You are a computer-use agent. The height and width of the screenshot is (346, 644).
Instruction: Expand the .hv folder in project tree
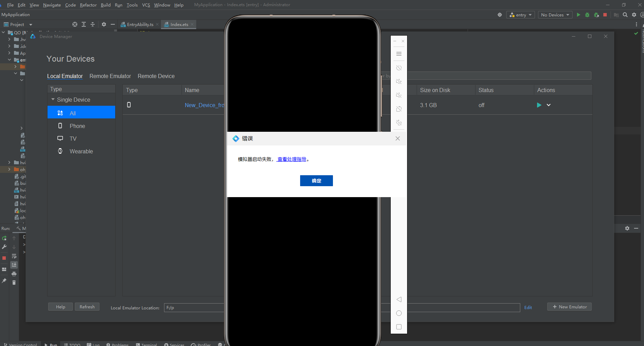coord(9,39)
